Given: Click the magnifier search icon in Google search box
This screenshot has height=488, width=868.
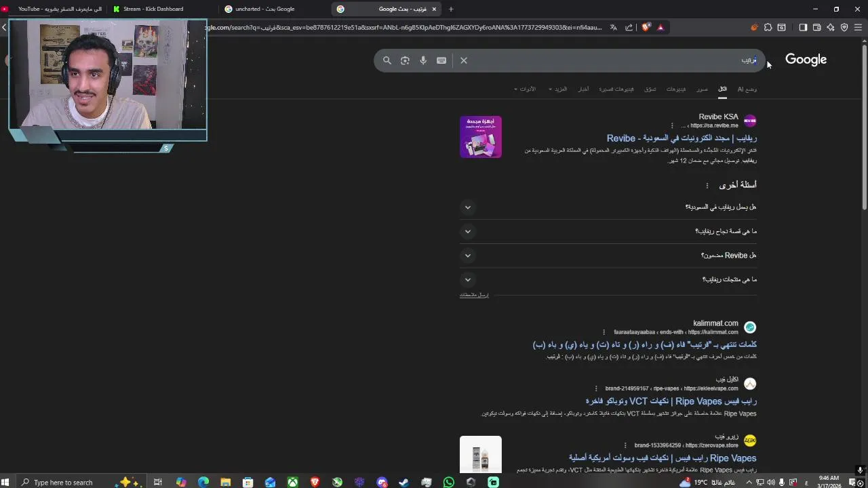Looking at the screenshot, I should tap(387, 60).
